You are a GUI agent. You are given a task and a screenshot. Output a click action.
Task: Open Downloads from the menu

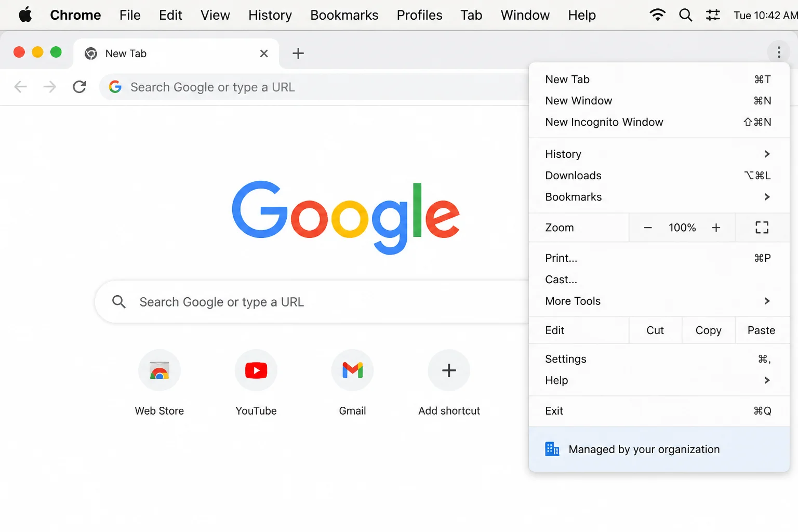[659, 176]
